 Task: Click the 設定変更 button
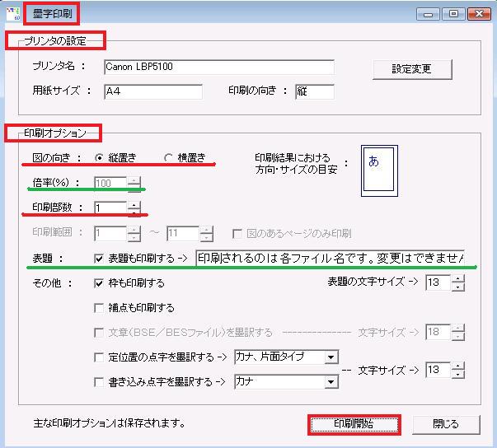tap(412, 69)
